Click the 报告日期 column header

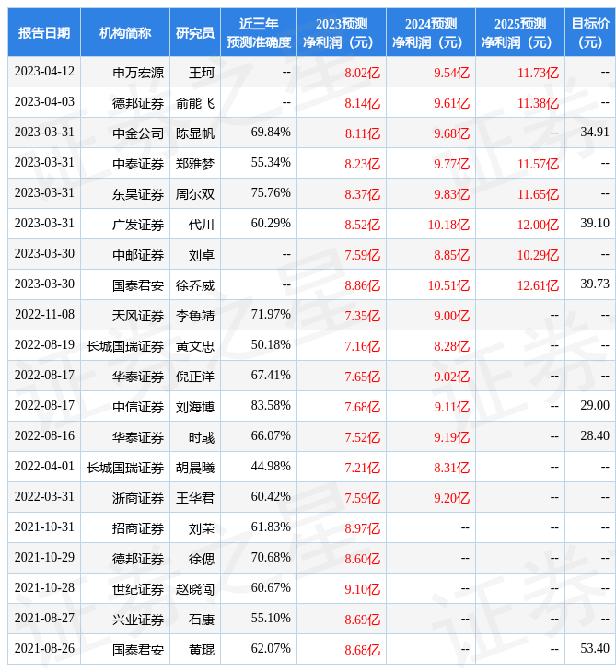click(x=44, y=33)
